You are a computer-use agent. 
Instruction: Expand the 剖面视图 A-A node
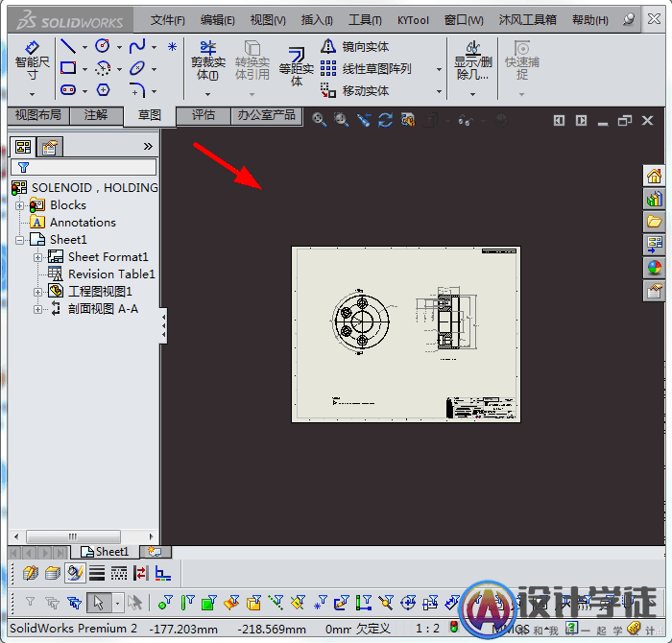coord(37,309)
